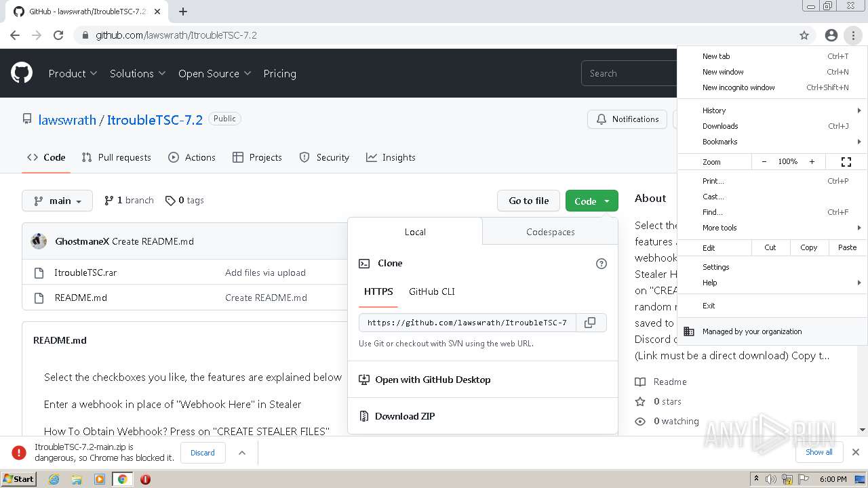Click the Notifications button

click(x=627, y=119)
